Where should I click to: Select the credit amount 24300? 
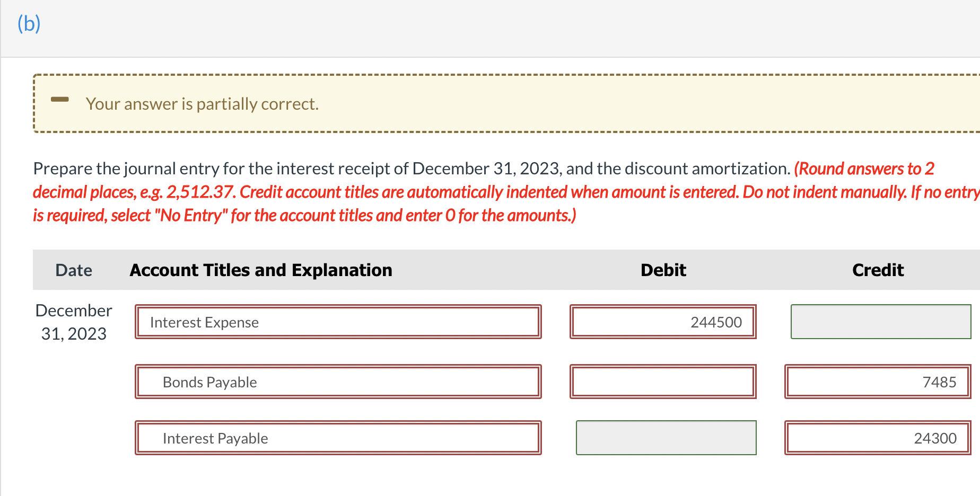tap(877, 438)
